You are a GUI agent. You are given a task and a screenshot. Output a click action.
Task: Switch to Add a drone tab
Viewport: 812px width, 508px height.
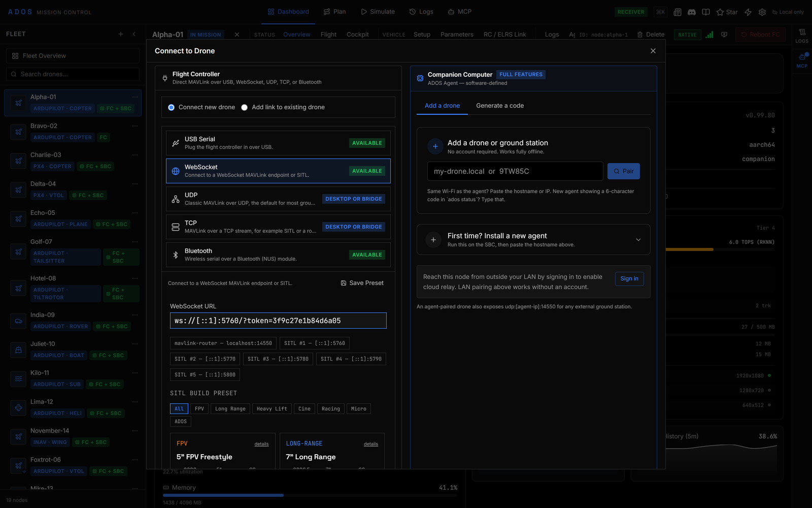[442, 106]
